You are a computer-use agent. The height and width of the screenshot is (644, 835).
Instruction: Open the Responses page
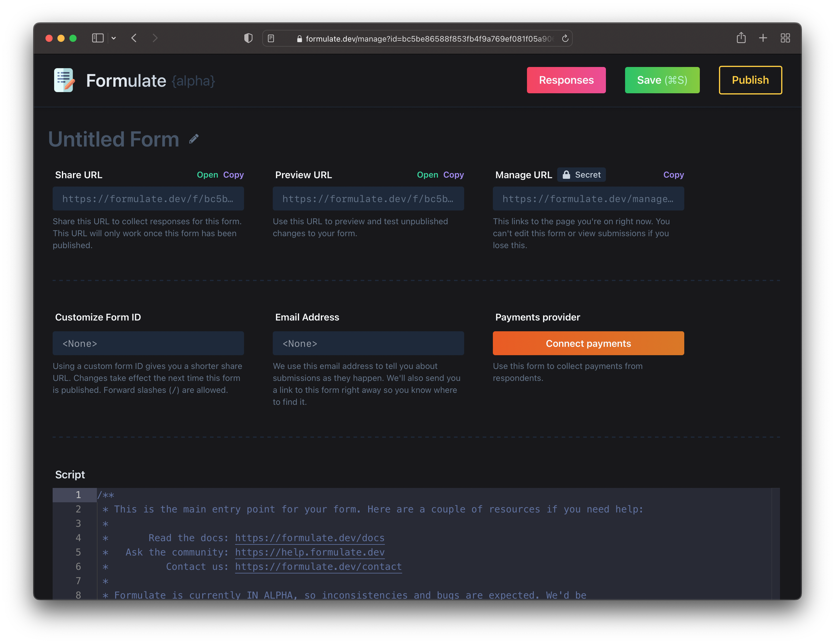pyautogui.click(x=566, y=80)
